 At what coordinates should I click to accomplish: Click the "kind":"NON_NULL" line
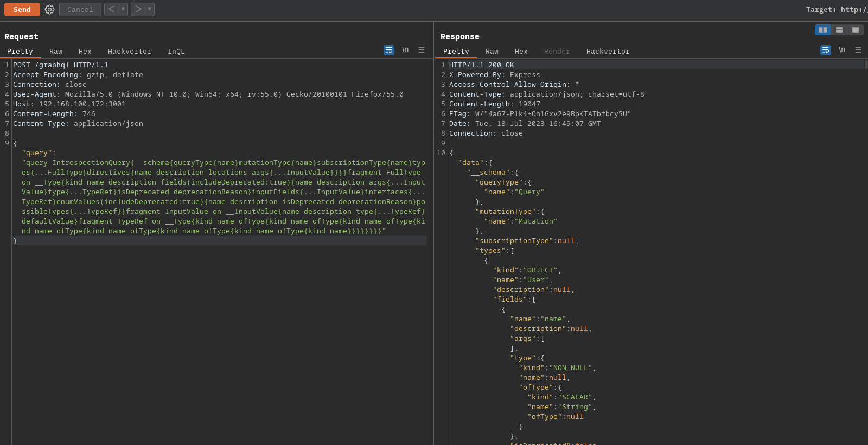click(558, 368)
